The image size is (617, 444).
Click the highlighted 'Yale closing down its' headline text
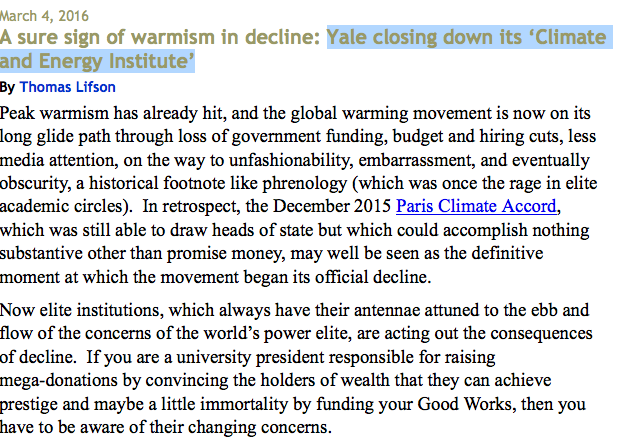pyautogui.click(x=424, y=37)
